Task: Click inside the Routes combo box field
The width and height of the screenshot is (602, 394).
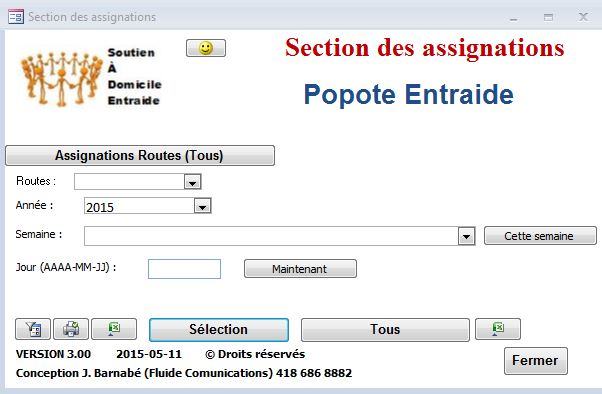Action: point(129,182)
